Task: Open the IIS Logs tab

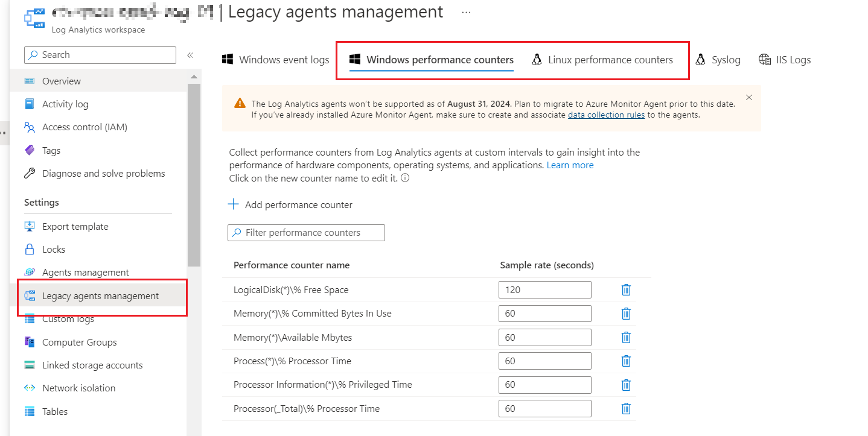Action: coord(785,60)
